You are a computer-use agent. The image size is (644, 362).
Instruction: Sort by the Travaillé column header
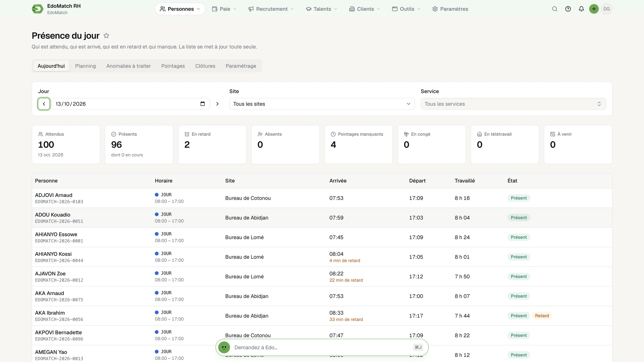[x=464, y=181]
